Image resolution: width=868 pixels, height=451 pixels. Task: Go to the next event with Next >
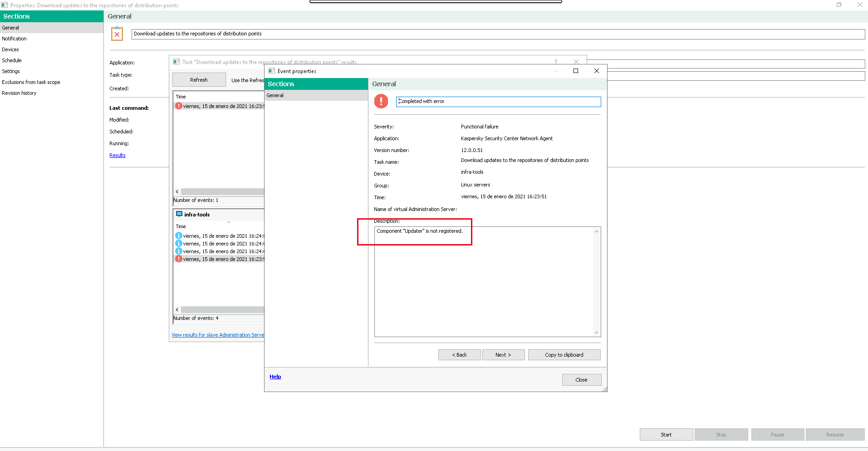pyautogui.click(x=503, y=355)
